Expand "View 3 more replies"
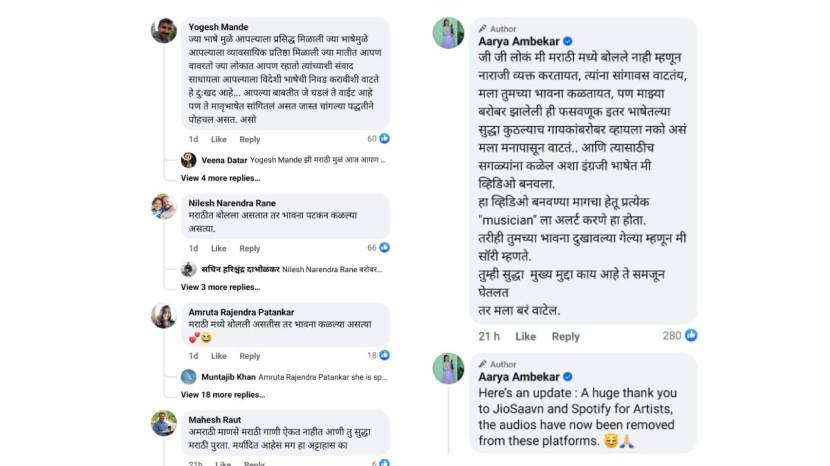 [217, 287]
